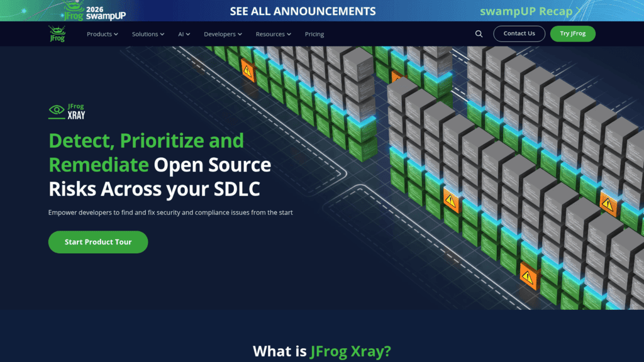Start the Product Tour
Screen dimensions: 644x362
pyautogui.click(x=98, y=242)
